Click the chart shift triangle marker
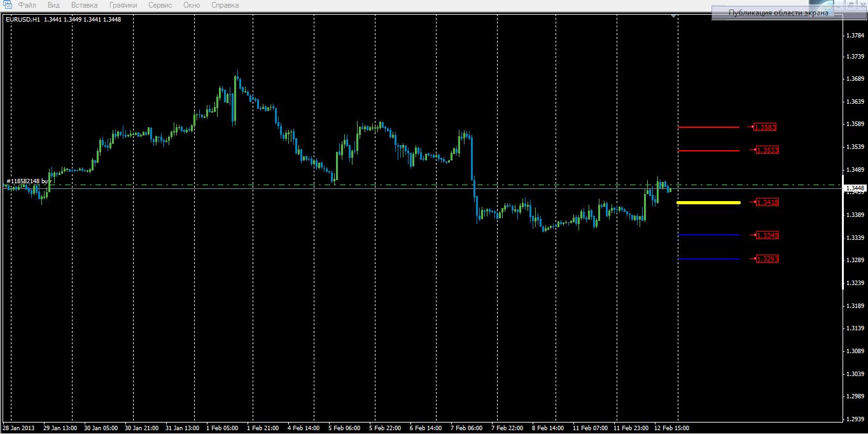Image resolution: width=868 pixels, height=434 pixels. point(674,17)
